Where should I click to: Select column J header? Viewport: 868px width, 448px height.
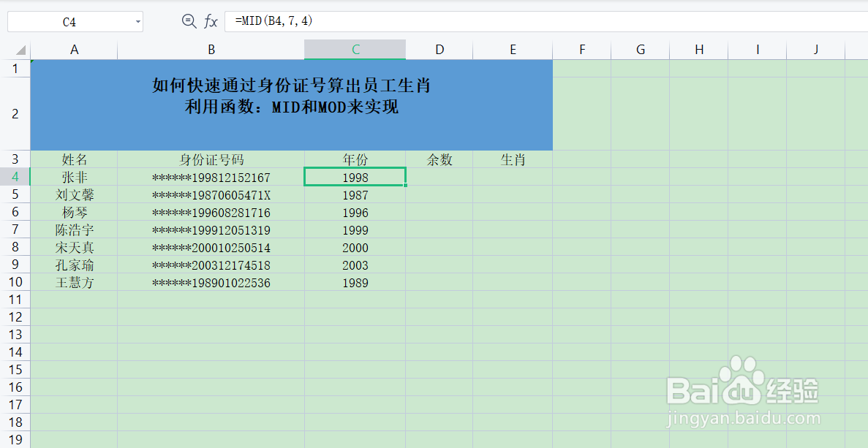(816, 50)
